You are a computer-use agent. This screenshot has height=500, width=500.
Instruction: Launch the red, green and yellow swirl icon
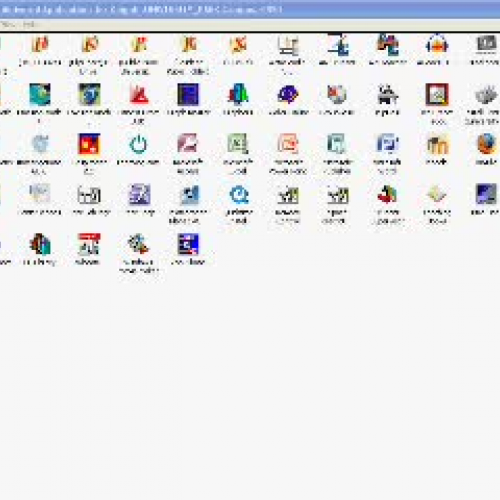point(387,194)
